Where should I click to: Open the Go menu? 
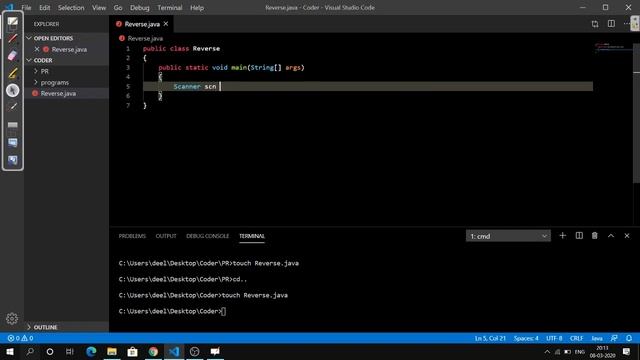[x=118, y=7]
